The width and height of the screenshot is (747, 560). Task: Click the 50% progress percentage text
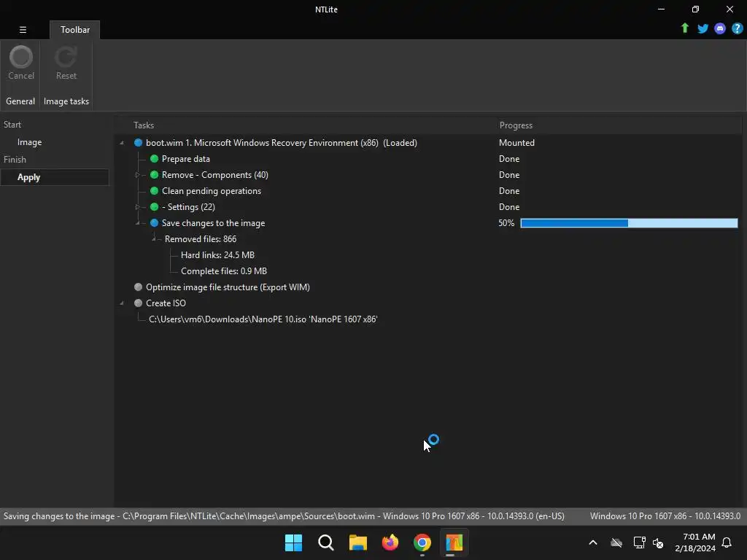click(x=506, y=223)
